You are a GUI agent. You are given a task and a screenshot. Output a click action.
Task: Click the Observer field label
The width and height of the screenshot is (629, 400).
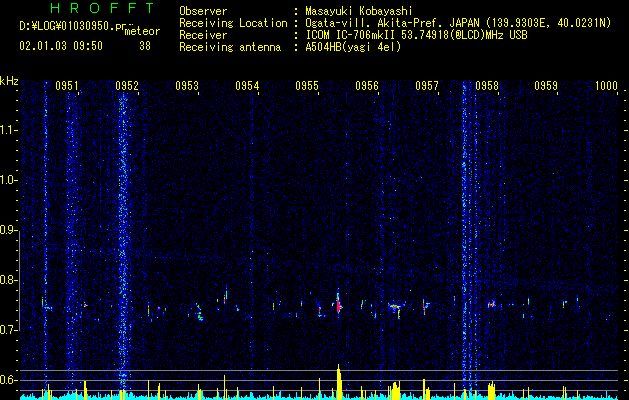203,11
